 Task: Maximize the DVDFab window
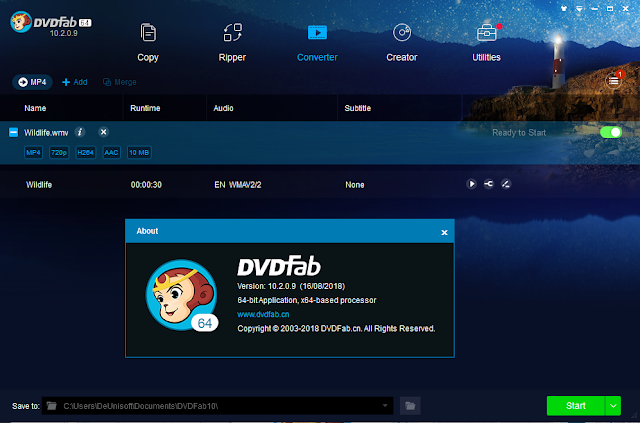[x=610, y=9]
